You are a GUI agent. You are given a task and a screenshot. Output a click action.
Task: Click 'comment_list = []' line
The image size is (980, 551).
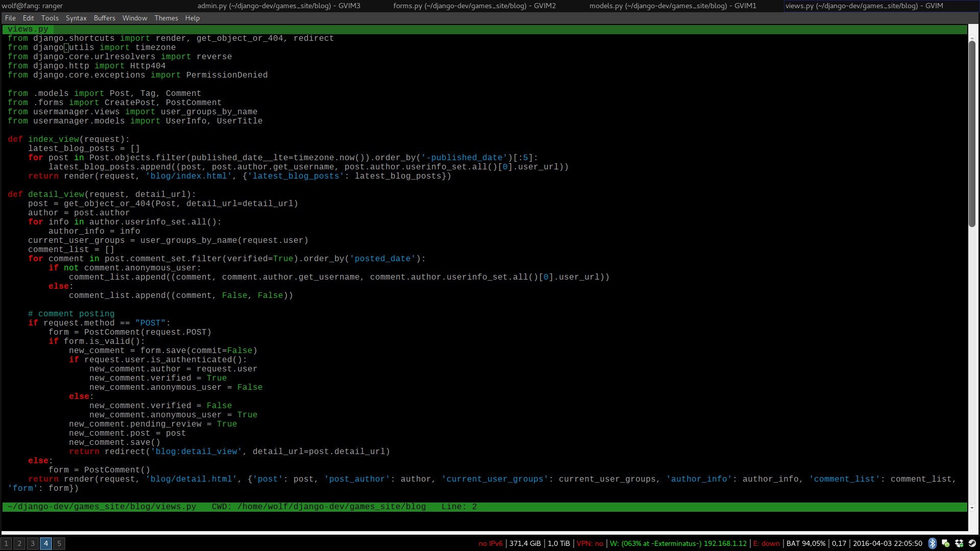click(71, 249)
